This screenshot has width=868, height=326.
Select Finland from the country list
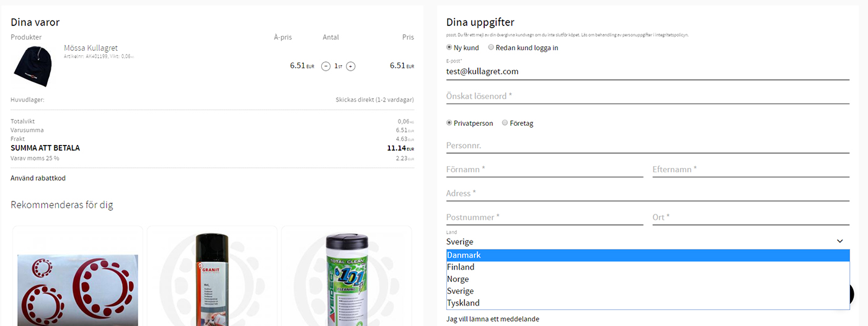click(x=648, y=267)
